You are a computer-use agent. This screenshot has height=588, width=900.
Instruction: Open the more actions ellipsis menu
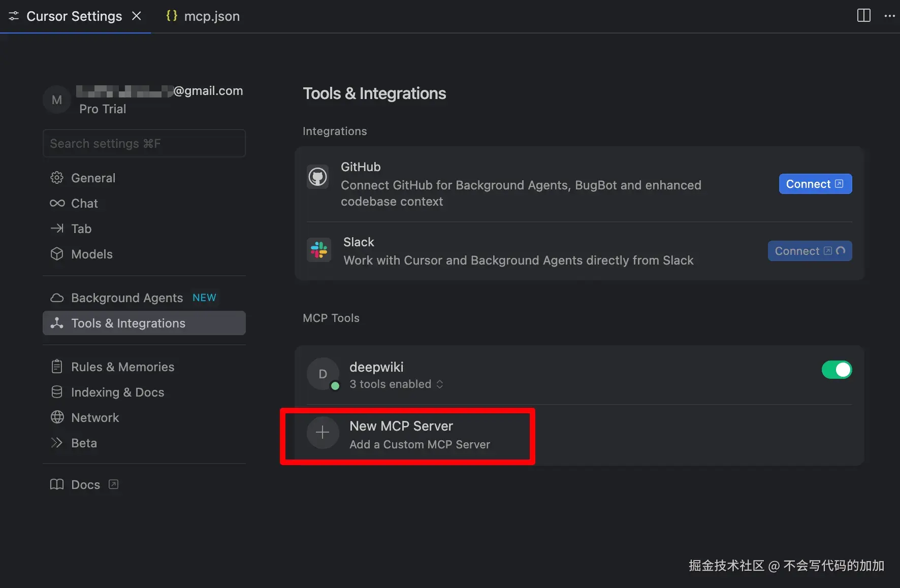click(x=889, y=16)
